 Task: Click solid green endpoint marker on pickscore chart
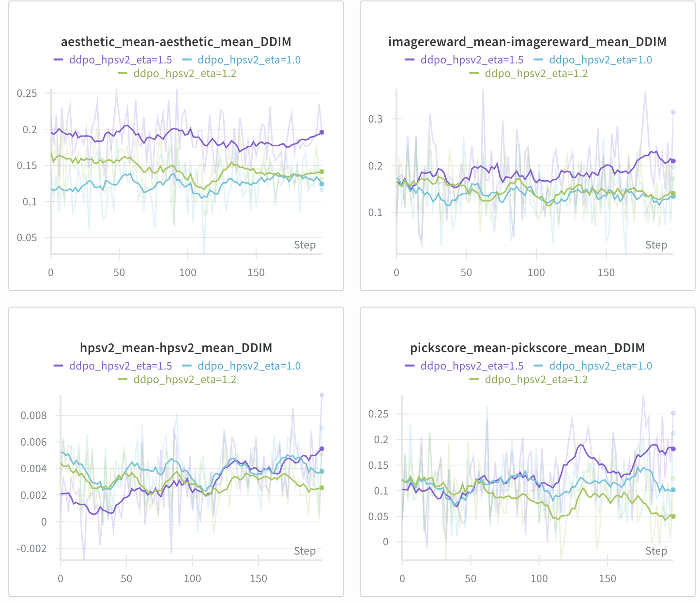coord(673,516)
